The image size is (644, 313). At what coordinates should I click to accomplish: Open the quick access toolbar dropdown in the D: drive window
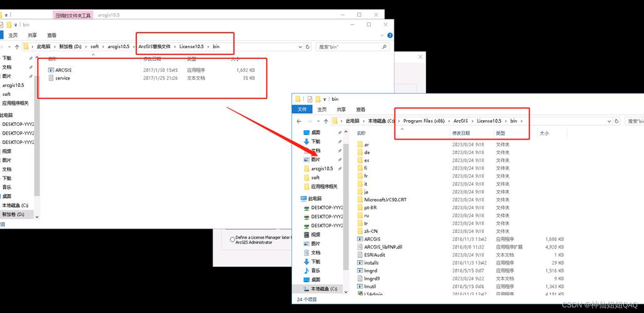[x=16, y=24]
